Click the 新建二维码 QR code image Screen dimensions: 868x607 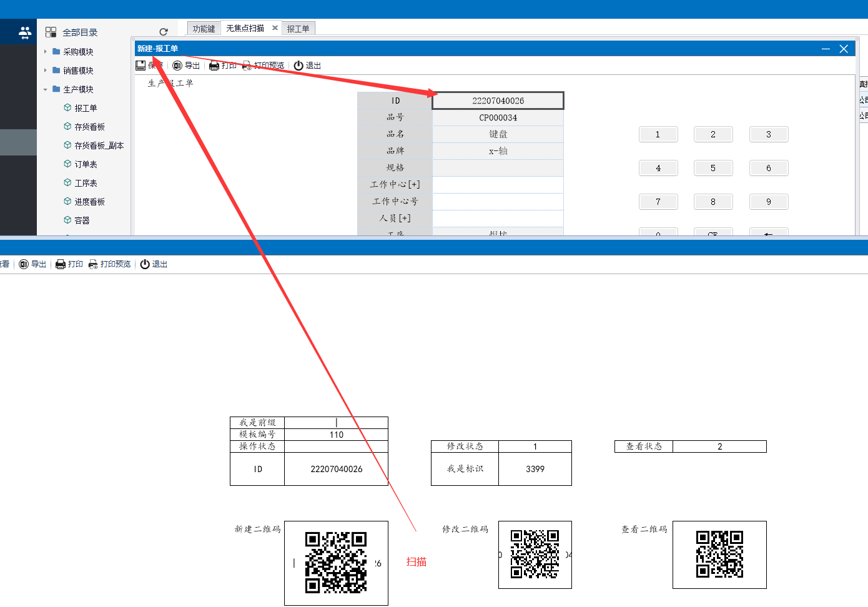tap(336, 562)
